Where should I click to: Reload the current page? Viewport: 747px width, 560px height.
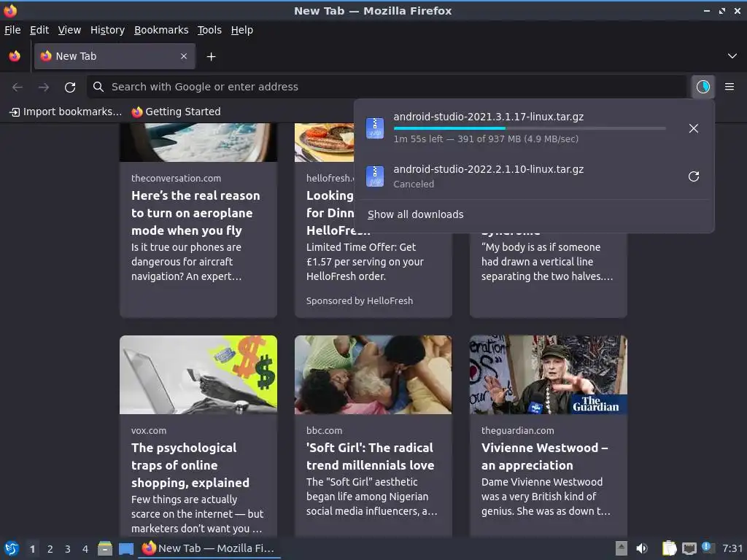[x=70, y=87]
